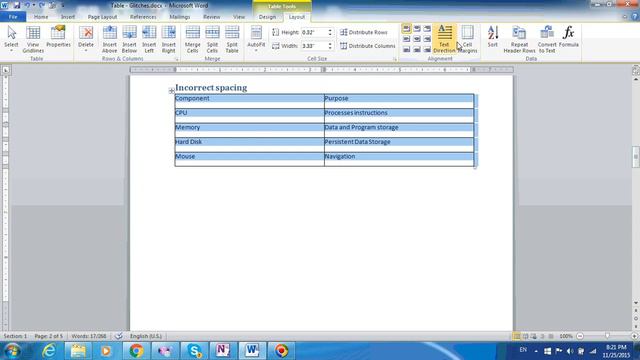Click the Page: 2 of 5 status entry
Image resolution: width=640 pixels, height=360 pixels.
click(49, 336)
